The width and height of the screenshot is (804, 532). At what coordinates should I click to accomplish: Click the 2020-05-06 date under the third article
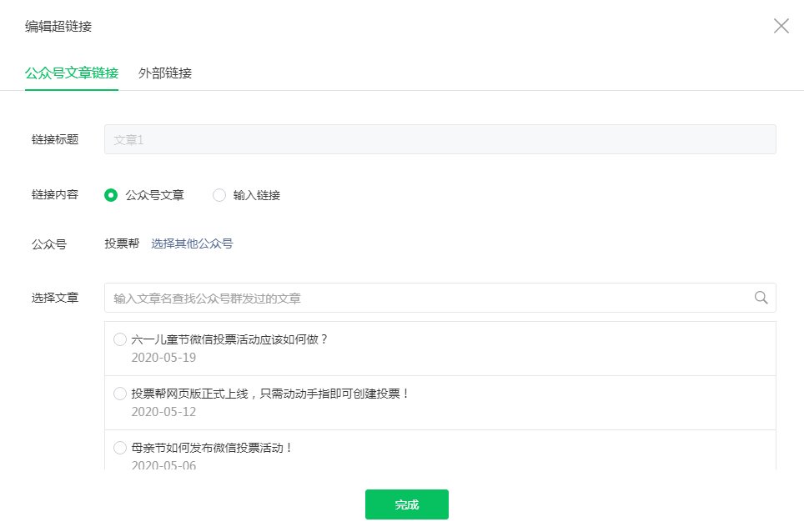pos(163,465)
